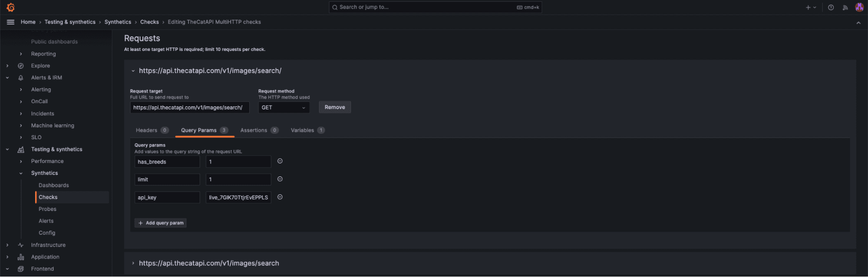The height and width of the screenshot is (277, 868).
Task: Remove the has_breeds query param
Action: (280, 161)
